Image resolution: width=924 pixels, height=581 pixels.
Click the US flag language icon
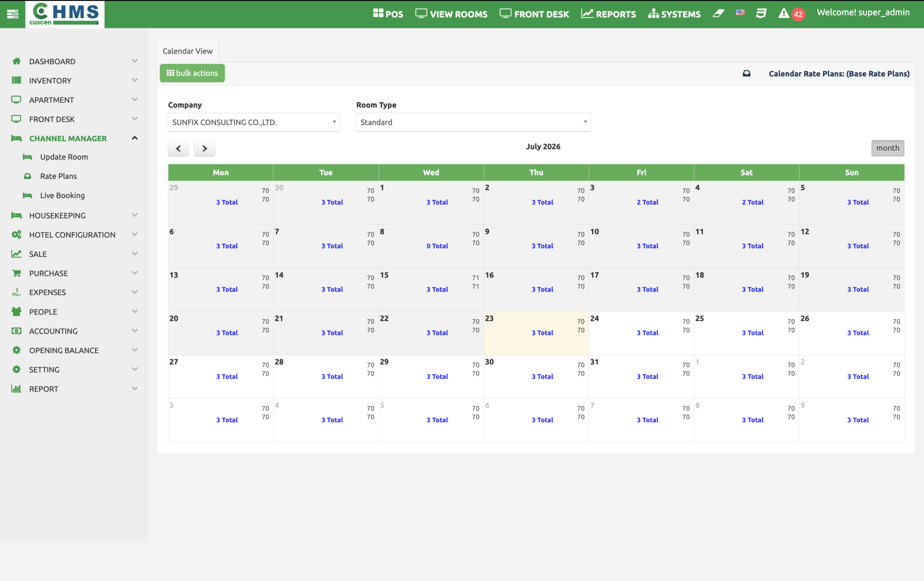(740, 13)
